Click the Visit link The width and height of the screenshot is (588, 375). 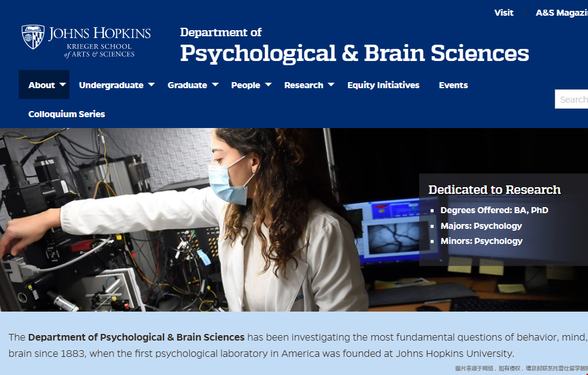click(504, 13)
